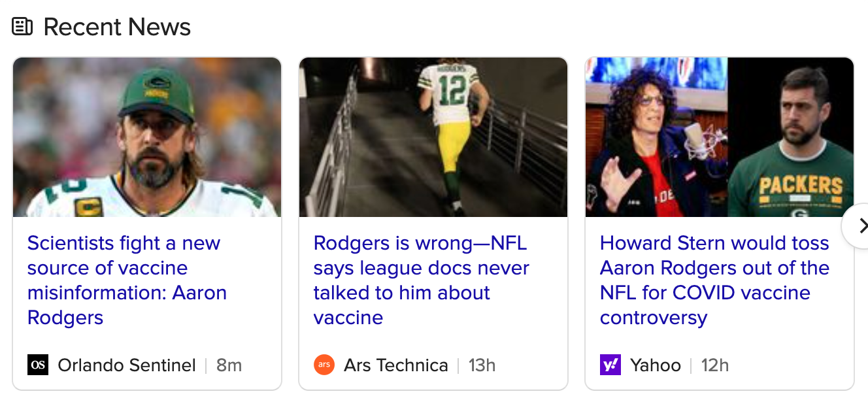Viewport: 868px width, 400px height.
Task: Click photo of player number 12 running
Action: [x=433, y=137]
